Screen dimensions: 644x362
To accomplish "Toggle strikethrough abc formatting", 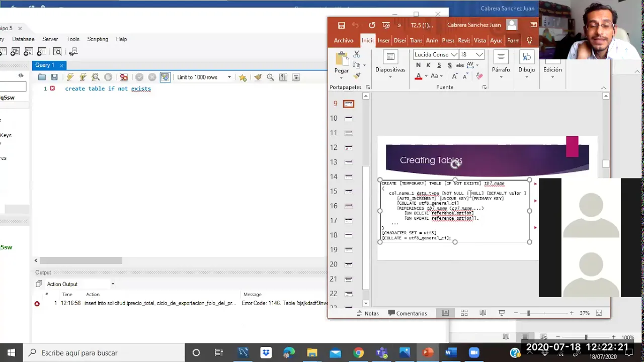I will pyautogui.click(x=460, y=65).
